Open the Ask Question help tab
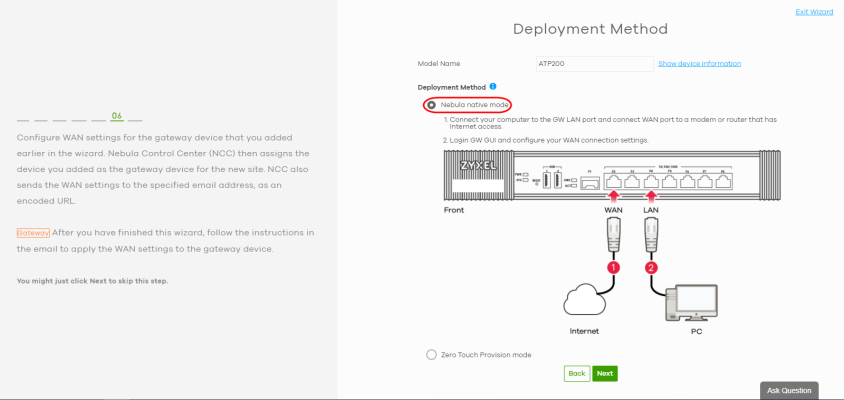The width and height of the screenshot is (844, 400). [789, 391]
